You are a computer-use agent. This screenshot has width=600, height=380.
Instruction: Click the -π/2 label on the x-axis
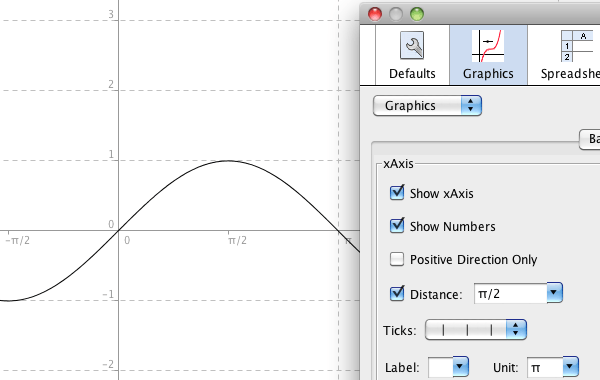(18, 240)
